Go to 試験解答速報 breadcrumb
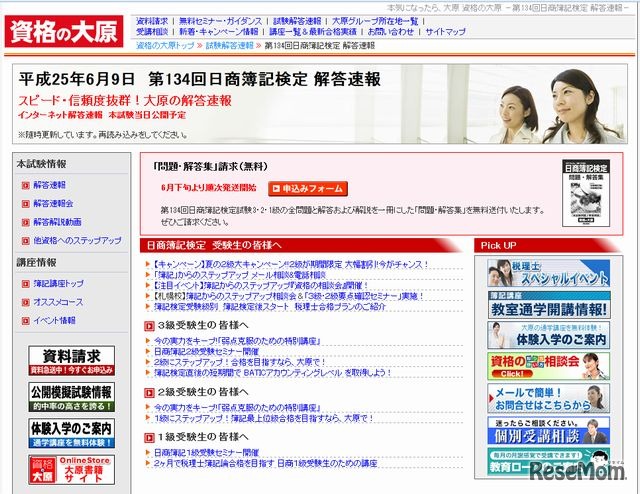The image size is (640, 494). pyautogui.click(x=229, y=45)
